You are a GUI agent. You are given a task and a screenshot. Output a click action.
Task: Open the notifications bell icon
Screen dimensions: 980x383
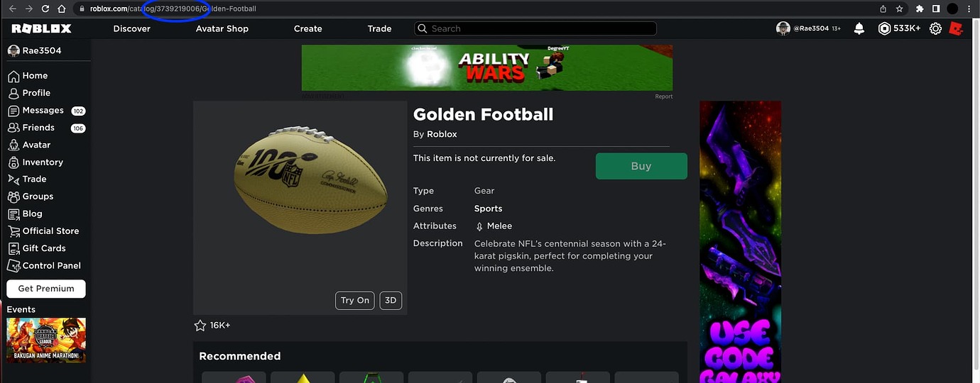(859, 28)
